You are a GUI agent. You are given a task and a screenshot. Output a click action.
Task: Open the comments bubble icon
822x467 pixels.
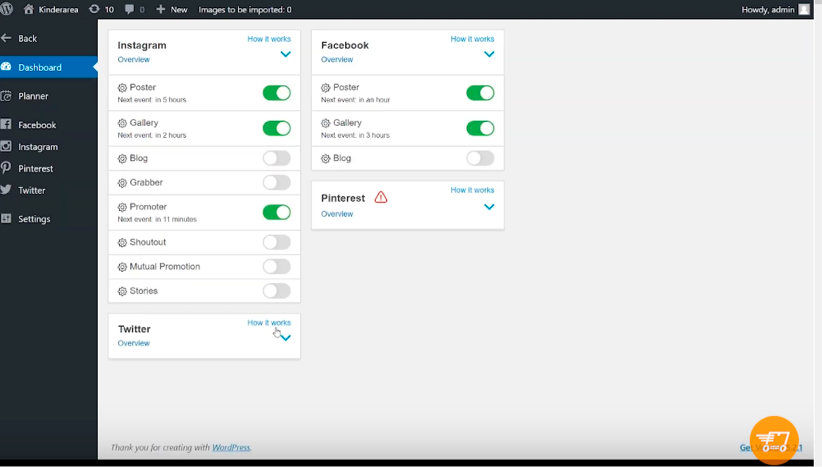[x=129, y=9]
